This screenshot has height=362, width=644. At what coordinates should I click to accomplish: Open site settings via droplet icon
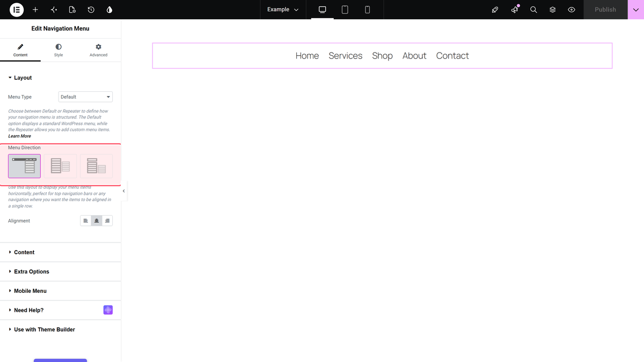(109, 10)
